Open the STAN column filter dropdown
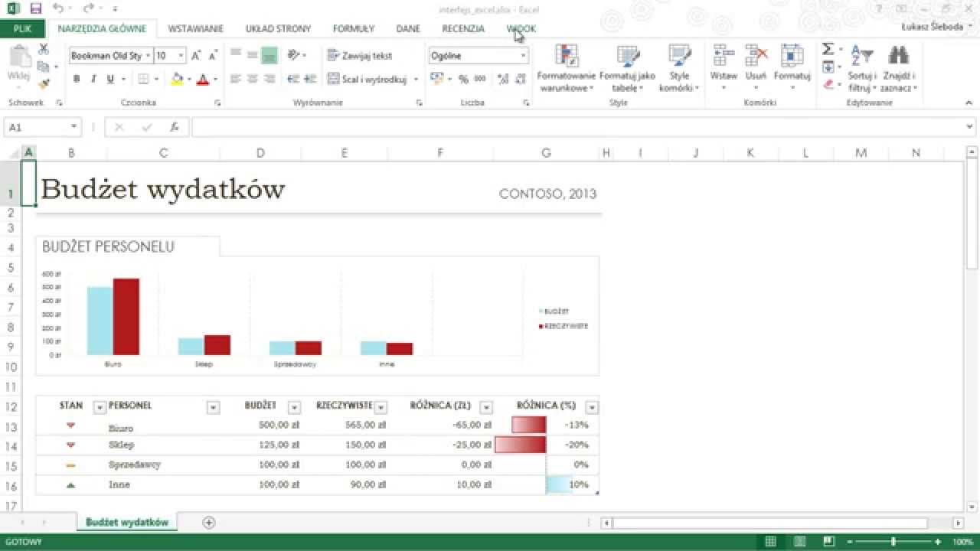Screen dimensions: 980x551 [99, 408]
